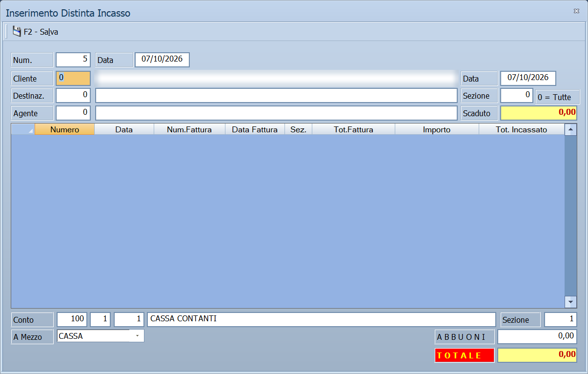
Task: Click the grid select-all corner cell
Action: (23, 129)
